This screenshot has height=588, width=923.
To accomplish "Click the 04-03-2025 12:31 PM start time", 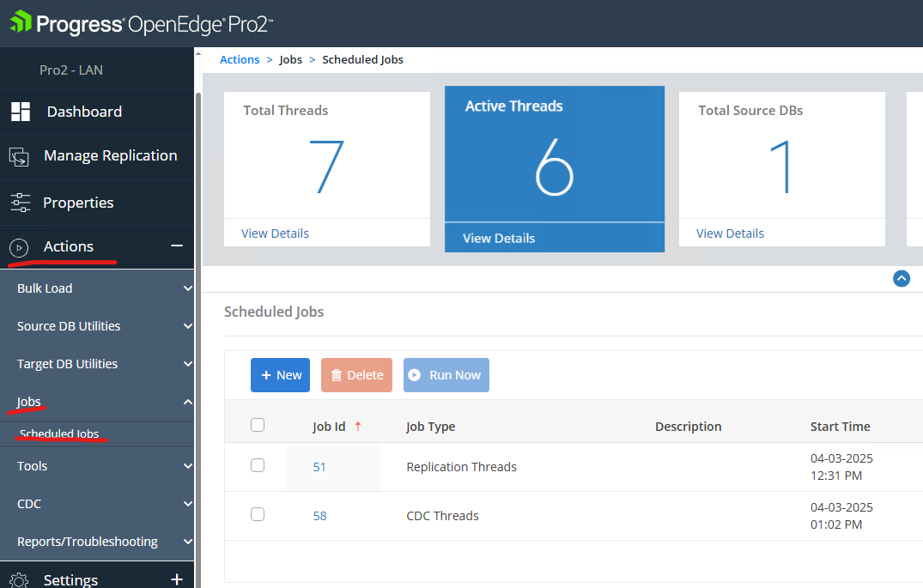I will [841, 467].
